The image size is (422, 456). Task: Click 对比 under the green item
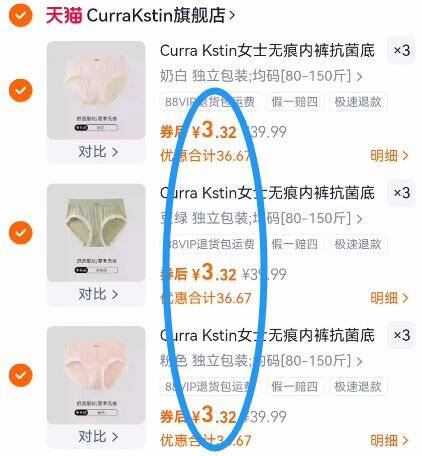click(x=98, y=294)
